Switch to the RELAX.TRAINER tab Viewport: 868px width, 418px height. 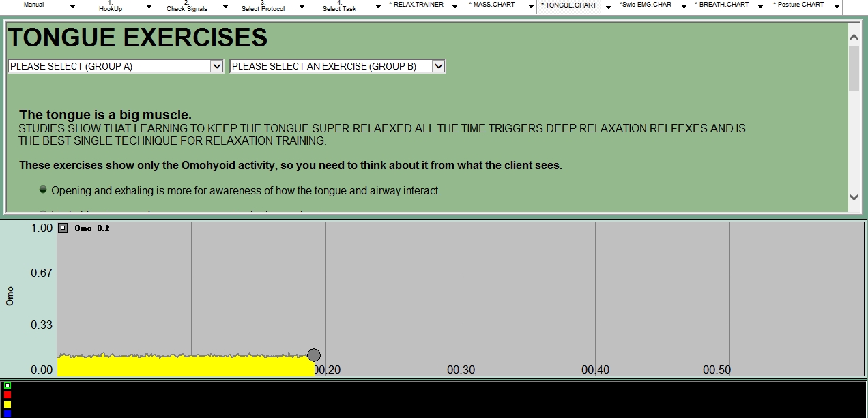pyautogui.click(x=416, y=5)
